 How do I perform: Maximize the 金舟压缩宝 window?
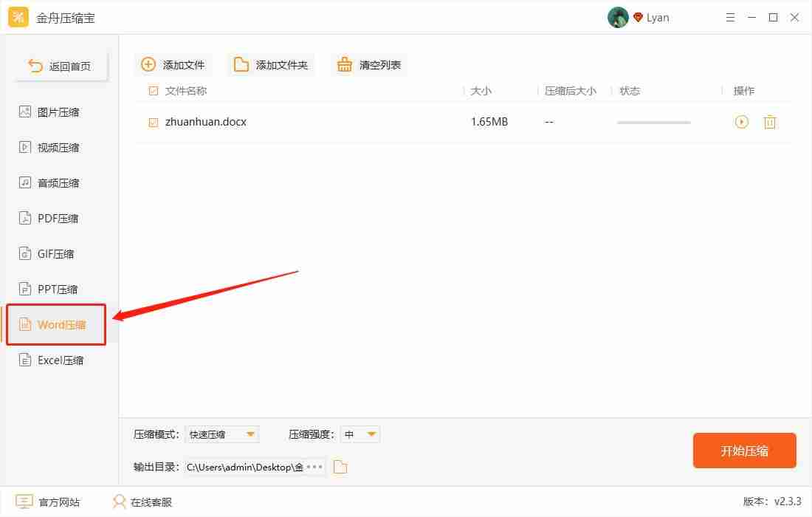(773, 18)
